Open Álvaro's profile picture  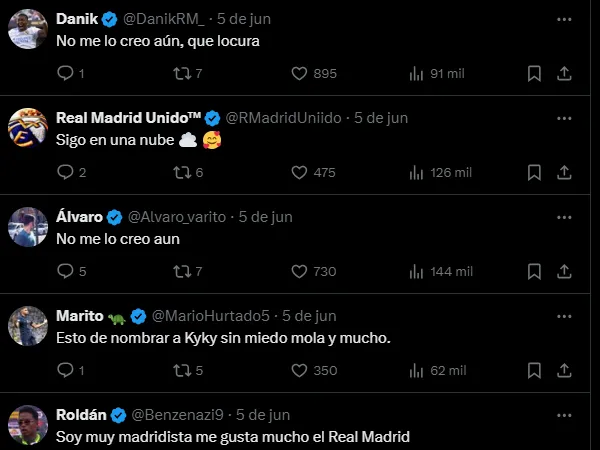tap(28, 227)
